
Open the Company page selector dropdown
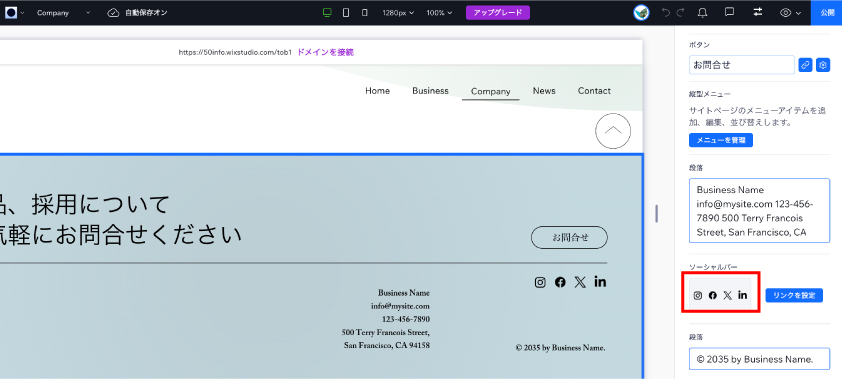click(x=63, y=12)
